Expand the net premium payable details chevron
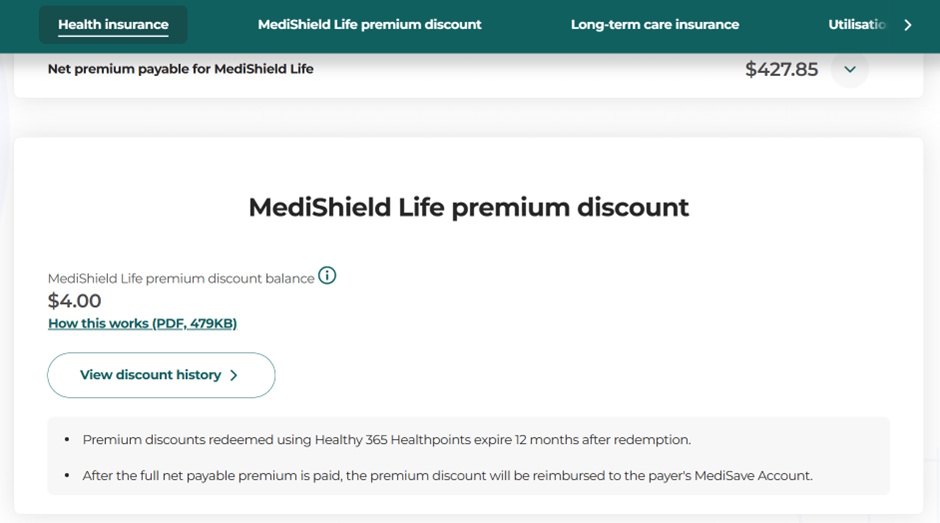This screenshot has height=523, width=940. click(x=850, y=70)
